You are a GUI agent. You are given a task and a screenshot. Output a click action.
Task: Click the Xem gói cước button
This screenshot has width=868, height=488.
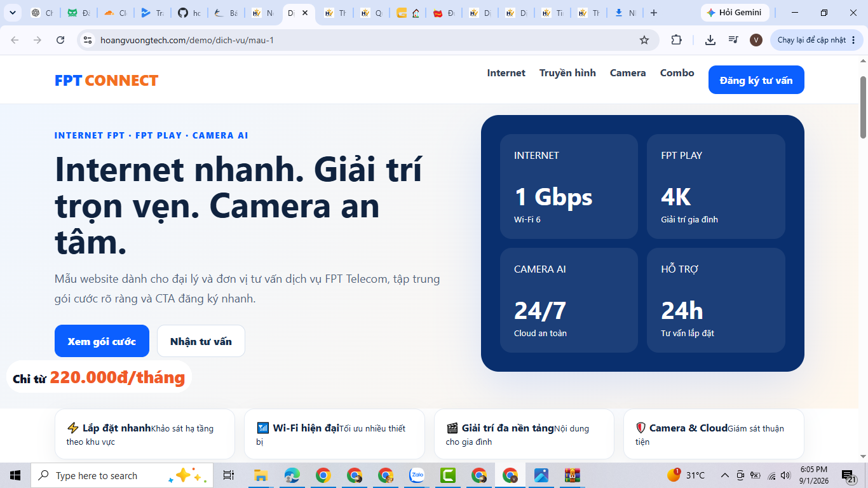102,341
